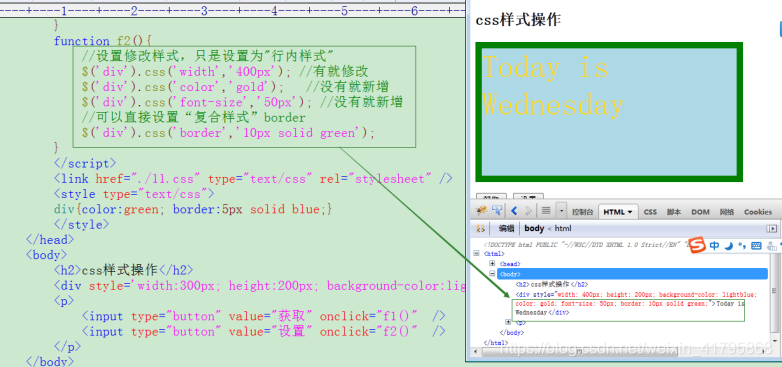Switch to the DOM tab

click(x=700, y=212)
